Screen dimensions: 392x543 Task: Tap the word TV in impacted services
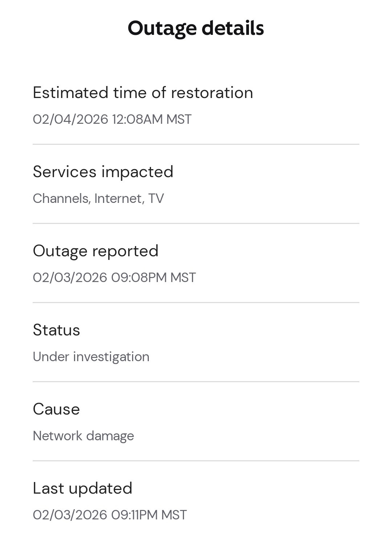[x=156, y=199]
